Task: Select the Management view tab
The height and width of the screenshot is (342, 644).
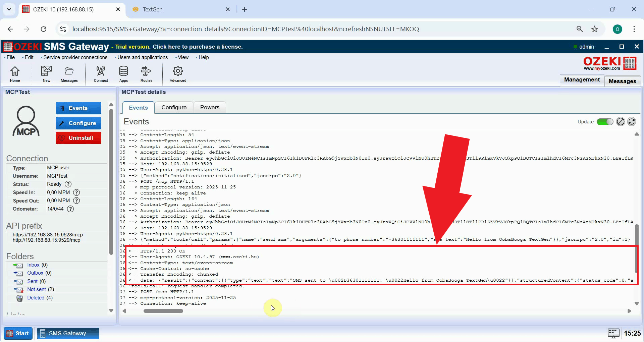Action: point(582,80)
